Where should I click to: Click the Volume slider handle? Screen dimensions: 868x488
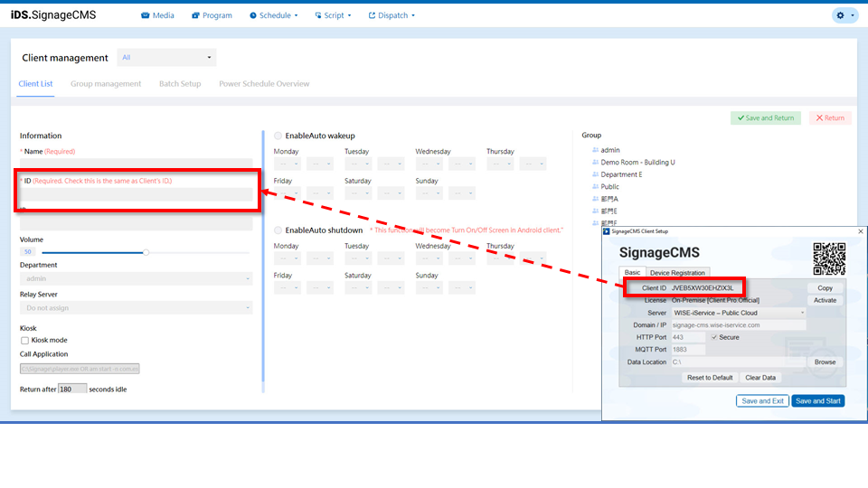146,252
